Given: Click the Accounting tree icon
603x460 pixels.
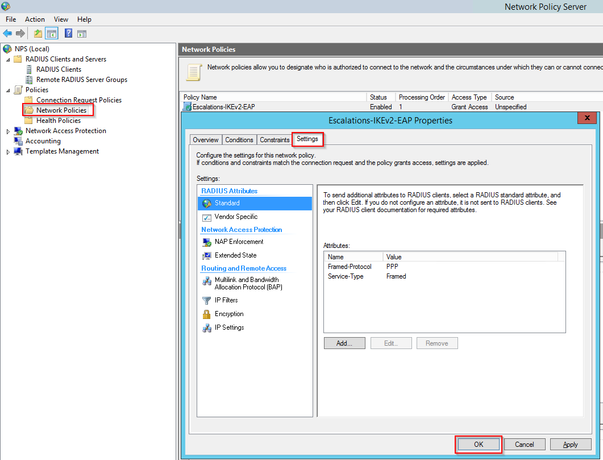Looking at the screenshot, I should (18, 141).
